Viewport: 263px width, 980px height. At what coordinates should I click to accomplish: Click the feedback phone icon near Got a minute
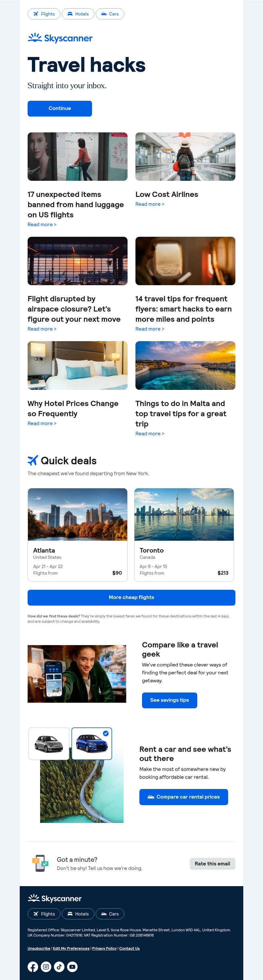click(40, 863)
